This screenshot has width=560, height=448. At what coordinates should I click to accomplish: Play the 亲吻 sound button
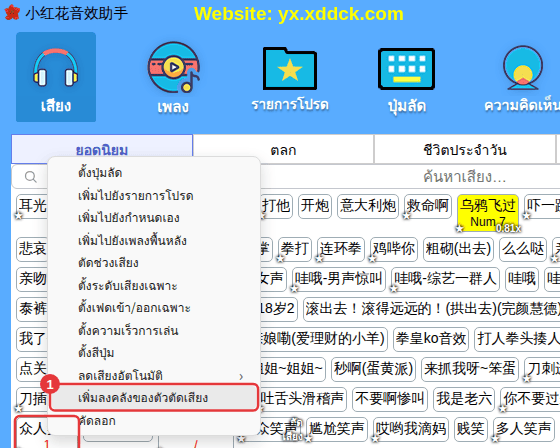[x=32, y=279]
